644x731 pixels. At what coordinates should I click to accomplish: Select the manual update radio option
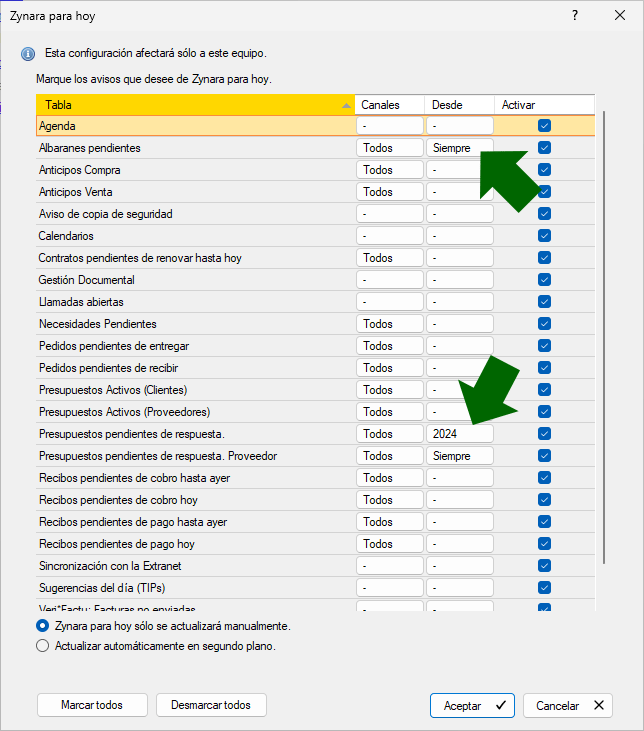click(x=42, y=626)
